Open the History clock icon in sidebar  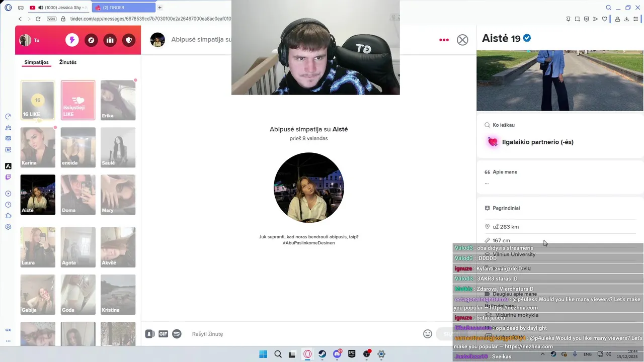click(8, 205)
